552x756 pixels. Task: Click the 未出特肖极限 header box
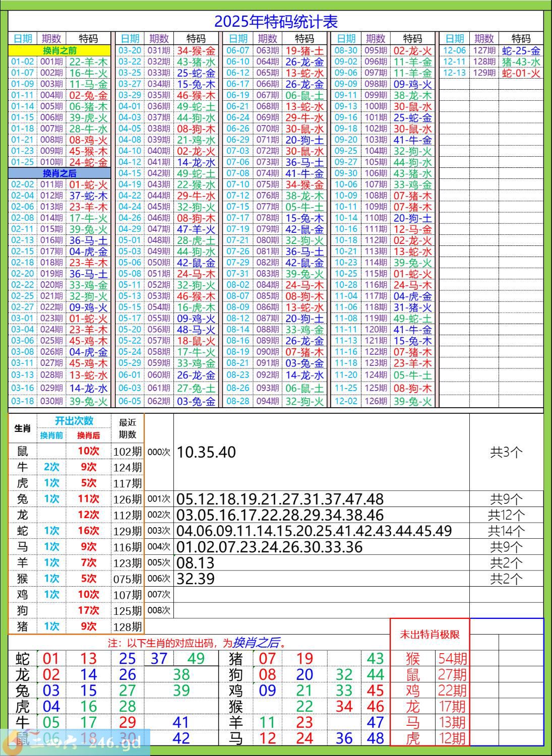pos(430,635)
